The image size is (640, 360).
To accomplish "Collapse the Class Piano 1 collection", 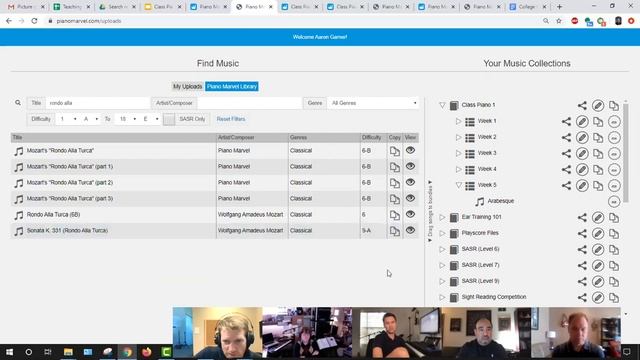I will (x=442, y=105).
